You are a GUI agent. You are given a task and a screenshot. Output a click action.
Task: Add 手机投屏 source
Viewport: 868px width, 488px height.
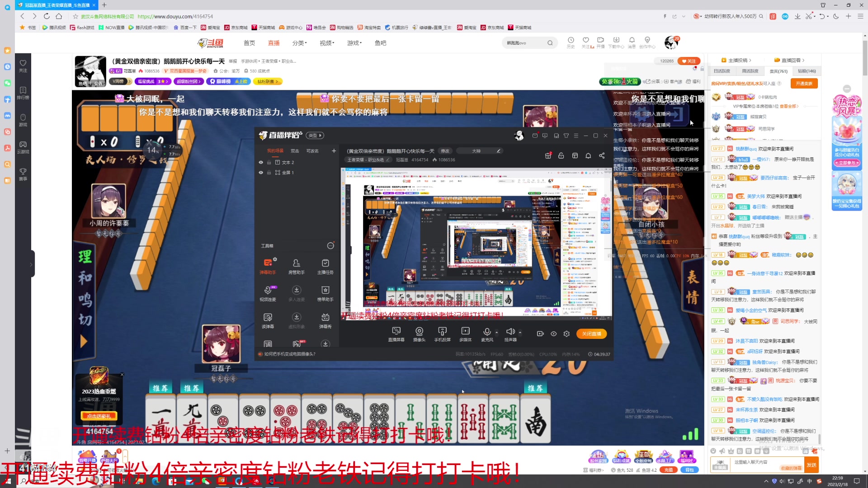[442, 334]
